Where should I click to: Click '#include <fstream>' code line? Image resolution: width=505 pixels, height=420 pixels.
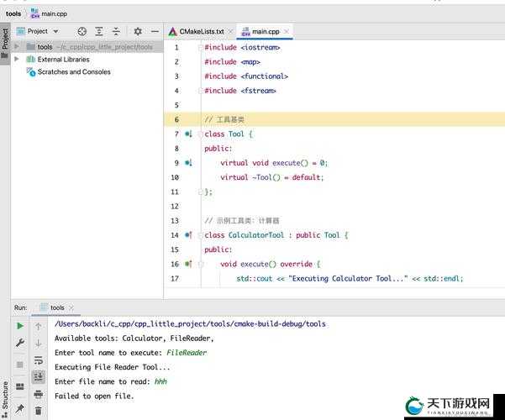(x=240, y=91)
